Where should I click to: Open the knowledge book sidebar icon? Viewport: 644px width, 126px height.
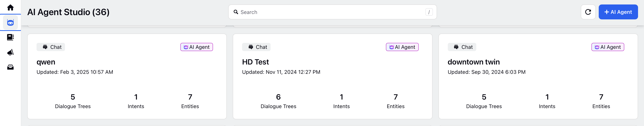10,37
